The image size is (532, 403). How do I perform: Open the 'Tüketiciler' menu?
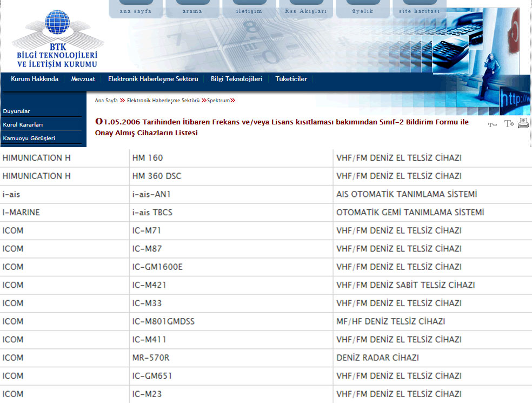coord(291,79)
